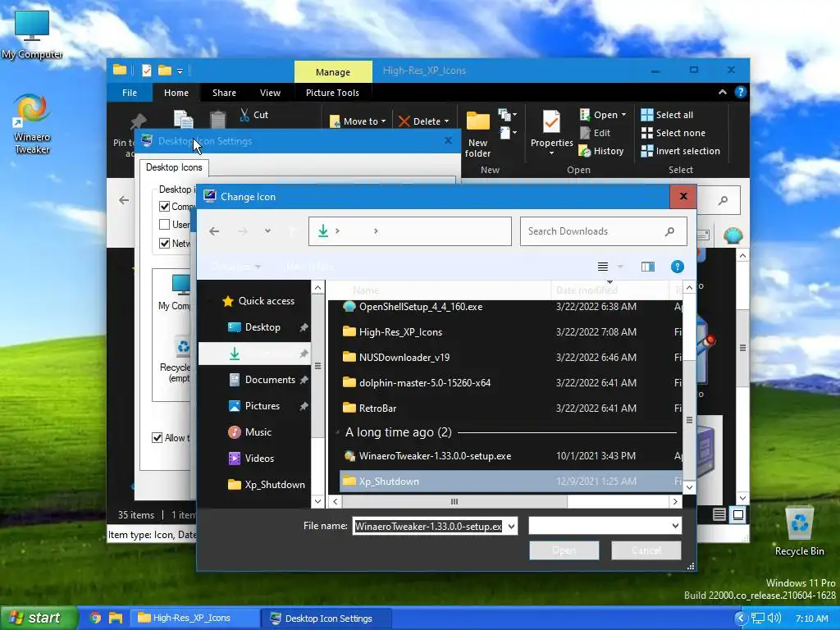Open the Start menu
Viewport: 840px width, 630px height.
coord(39,618)
